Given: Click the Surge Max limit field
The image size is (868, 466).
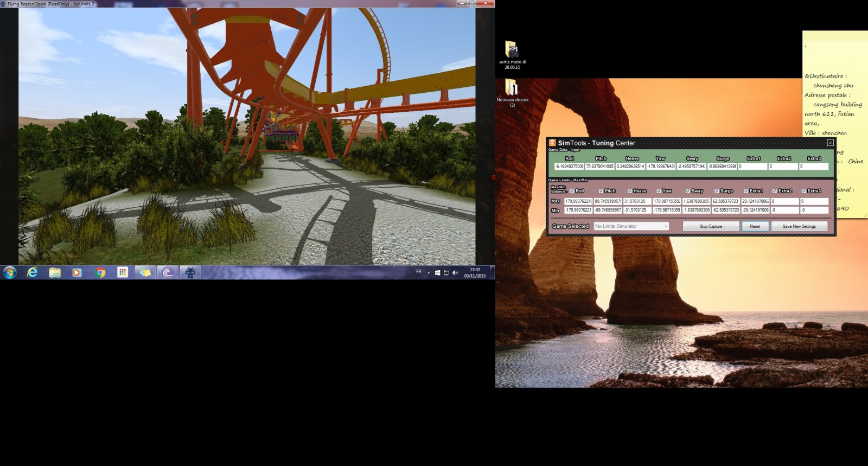Looking at the screenshot, I should click(726, 201).
